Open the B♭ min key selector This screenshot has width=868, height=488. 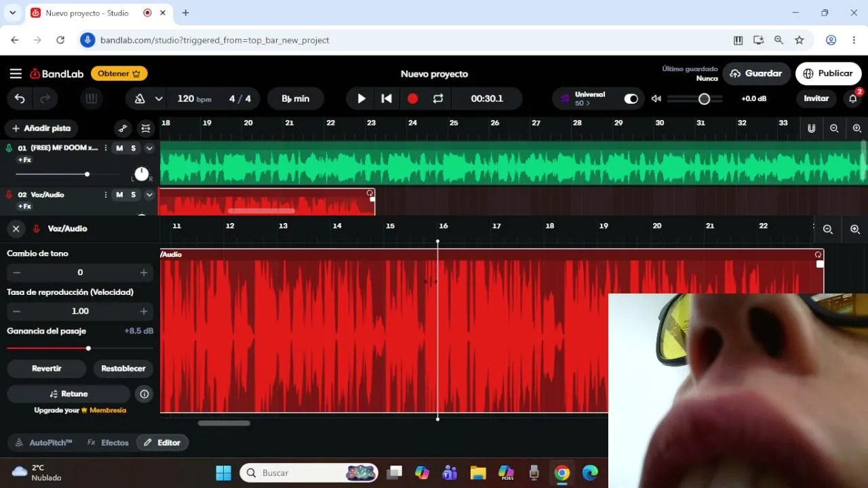click(296, 99)
